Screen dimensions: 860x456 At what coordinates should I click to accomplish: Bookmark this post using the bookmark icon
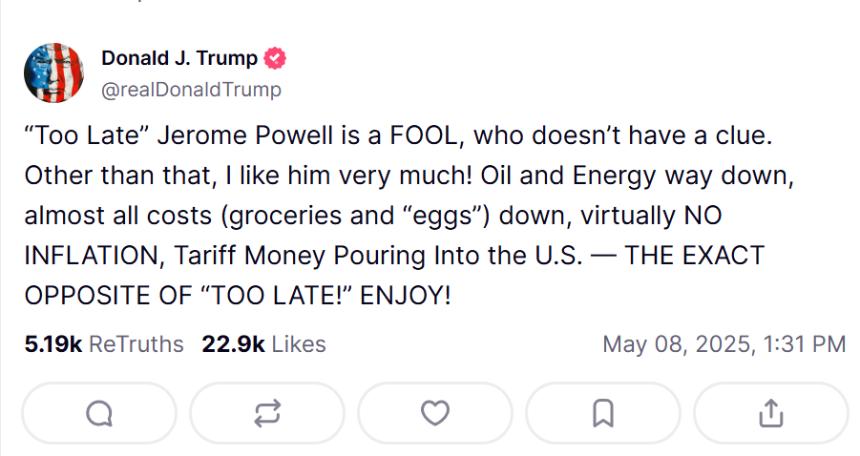603,413
